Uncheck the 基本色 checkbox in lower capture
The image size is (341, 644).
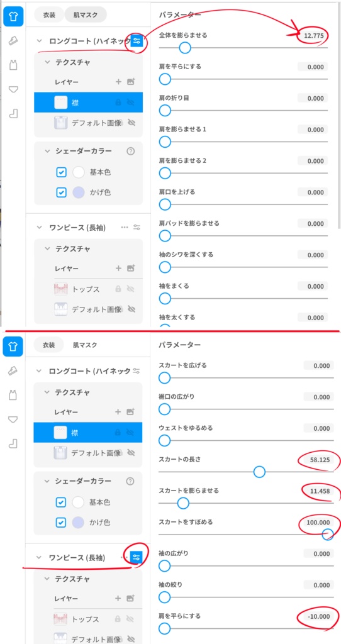(x=61, y=502)
